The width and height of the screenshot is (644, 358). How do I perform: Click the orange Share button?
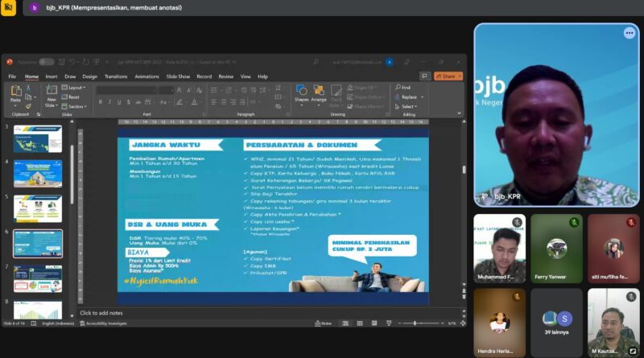tap(448, 76)
